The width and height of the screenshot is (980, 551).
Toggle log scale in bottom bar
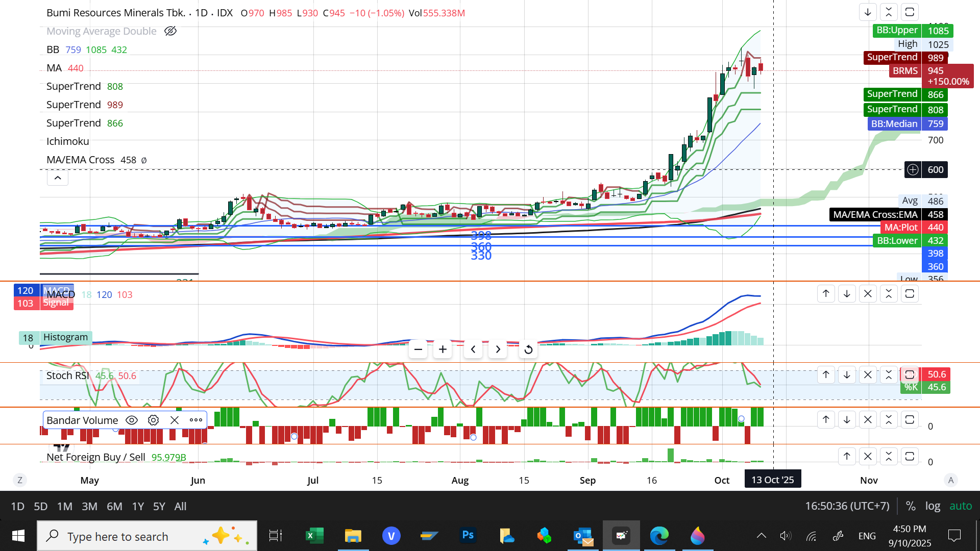click(x=933, y=506)
